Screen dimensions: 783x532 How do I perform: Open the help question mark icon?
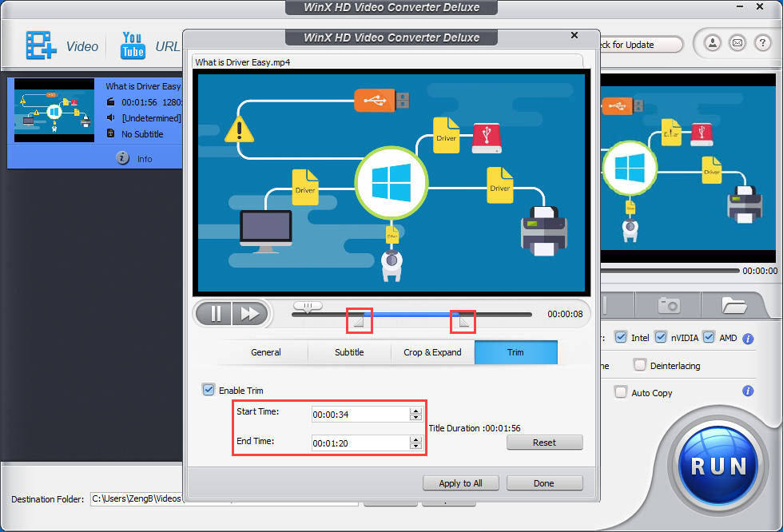(x=762, y=43)
